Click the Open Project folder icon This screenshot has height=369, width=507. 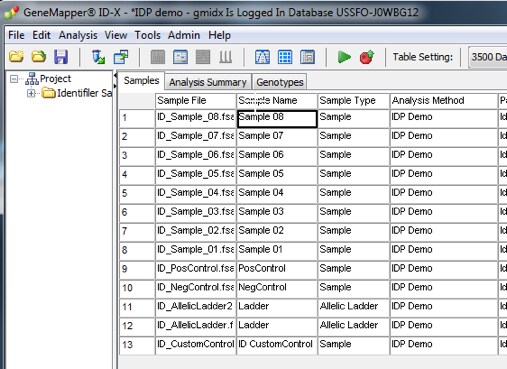16,57
